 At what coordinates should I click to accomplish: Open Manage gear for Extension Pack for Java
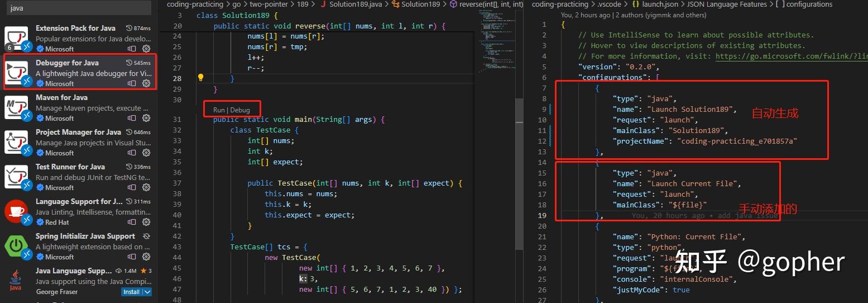coord(146,49)
